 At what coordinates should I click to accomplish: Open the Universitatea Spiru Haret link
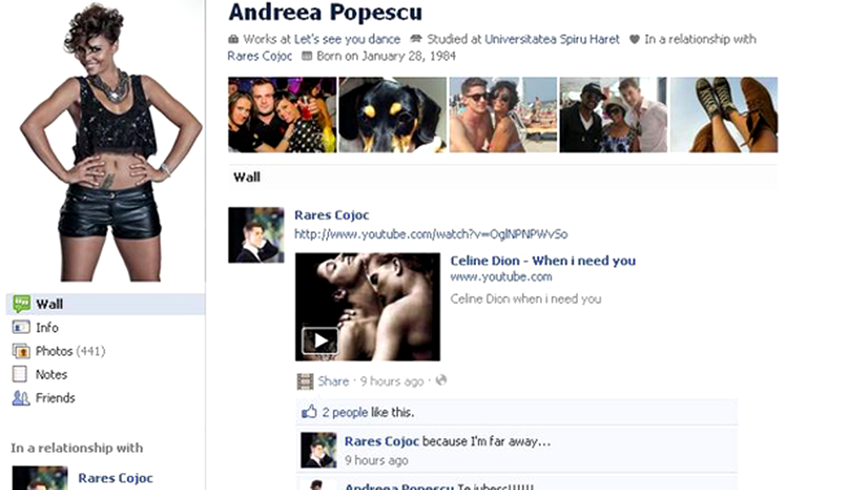pyautogui.click(x=552, y=39)
